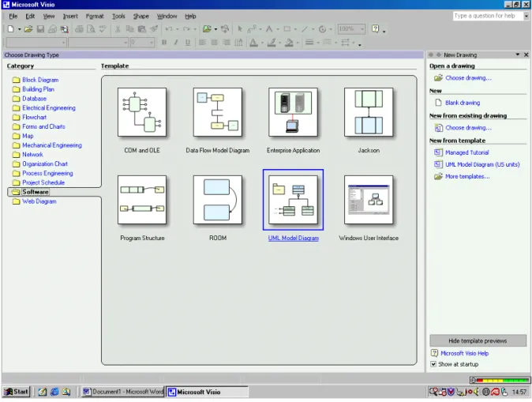This screenshot has width=532, height=402.
Task: Click the Save diskette toolbar icon
Action: point(40,29)
